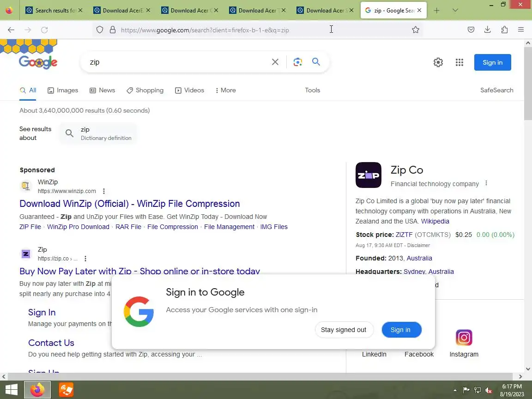
Task: Open Firefox from the taskbar
Action: tap(37, 389)
